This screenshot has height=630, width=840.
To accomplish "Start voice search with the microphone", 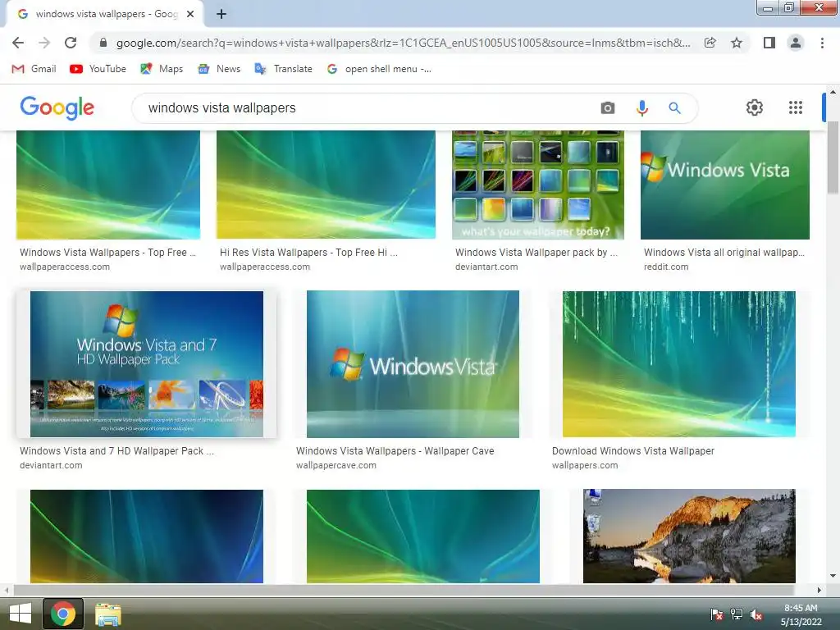I will click(641, 107).
